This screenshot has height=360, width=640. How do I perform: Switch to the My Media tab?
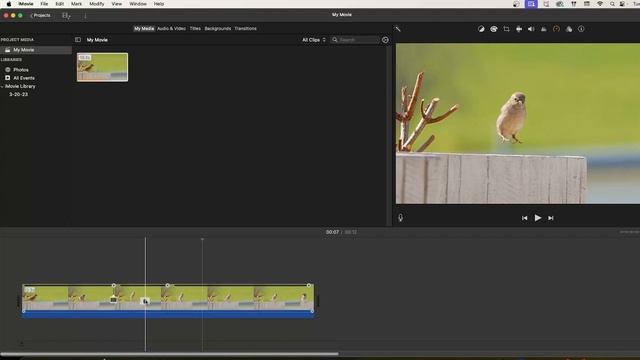[144, 29]
